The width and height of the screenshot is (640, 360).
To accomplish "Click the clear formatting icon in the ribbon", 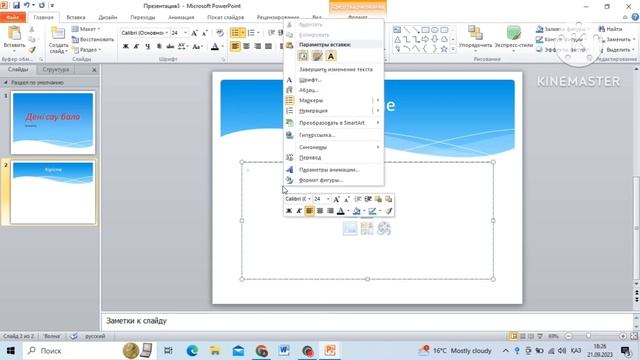I will click(x=220, y=33).
